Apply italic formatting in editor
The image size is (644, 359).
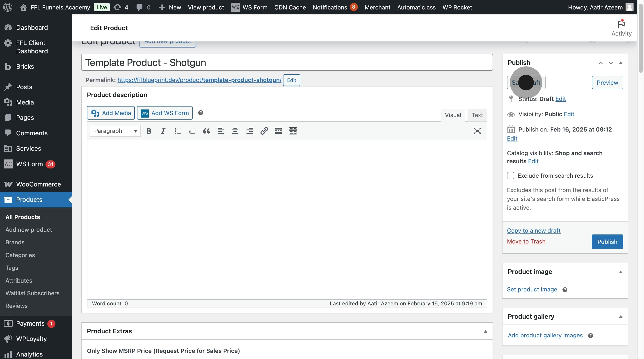pos(163,131)
